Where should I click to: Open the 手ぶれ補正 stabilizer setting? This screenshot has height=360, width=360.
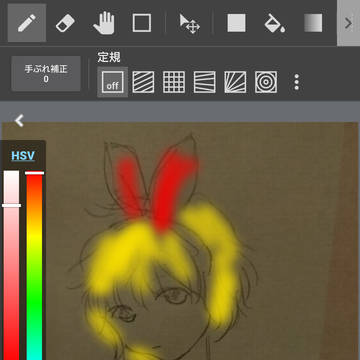pos(46,74)
